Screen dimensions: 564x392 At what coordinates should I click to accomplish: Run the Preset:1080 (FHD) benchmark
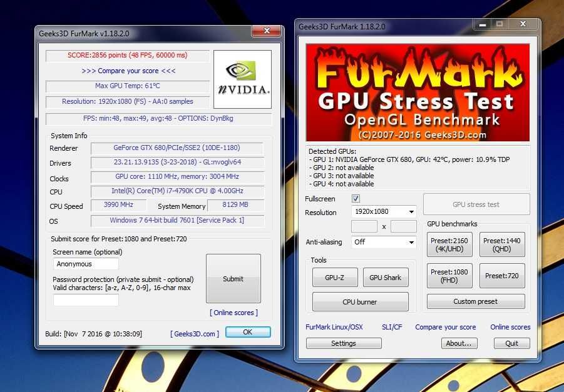click(449, 276)
